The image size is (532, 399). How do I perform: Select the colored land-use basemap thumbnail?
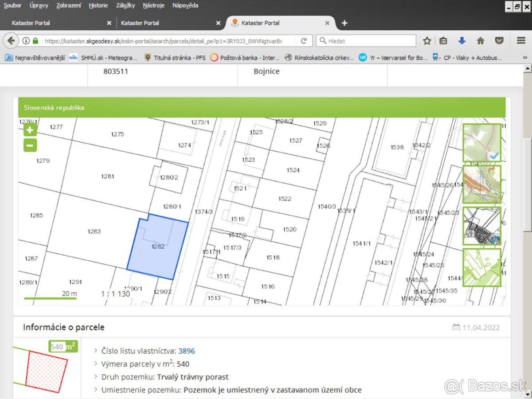482,184
